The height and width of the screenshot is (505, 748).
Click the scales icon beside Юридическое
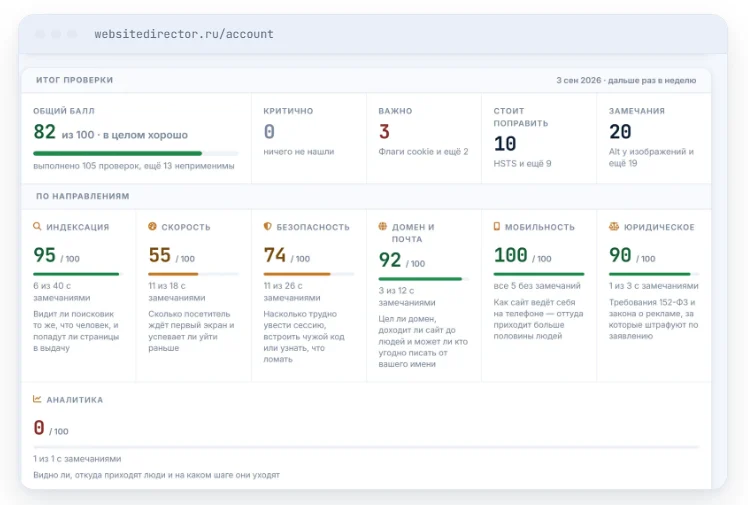coord(614,227)
